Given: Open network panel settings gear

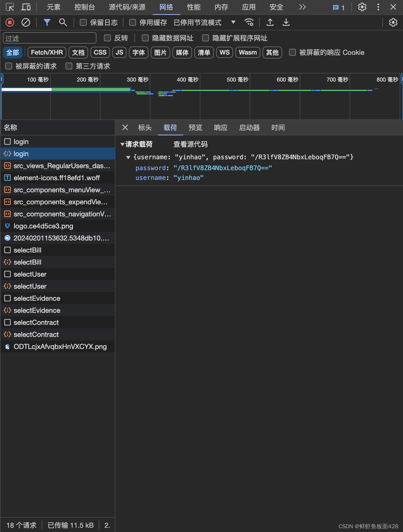Looking at the screenshot, I should point(393,22).
